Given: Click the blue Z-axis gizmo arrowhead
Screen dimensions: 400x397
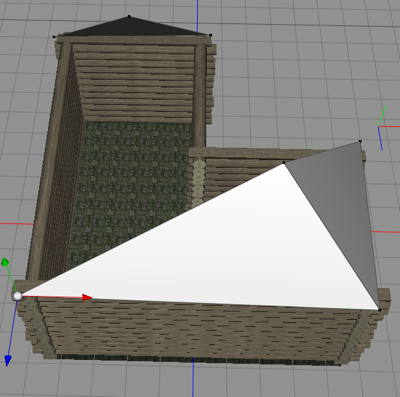Looking at the screenshot, I should point(7,361).
